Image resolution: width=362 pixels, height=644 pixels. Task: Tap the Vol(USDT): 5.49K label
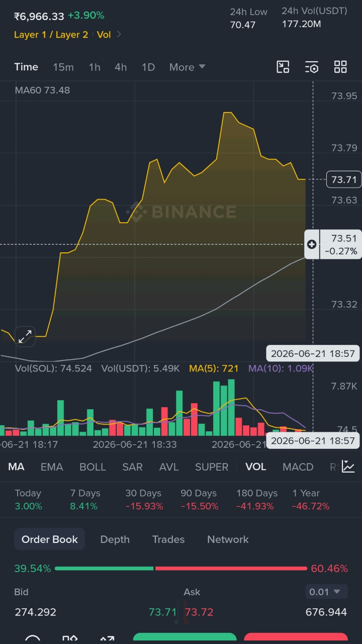click(140, 369)
